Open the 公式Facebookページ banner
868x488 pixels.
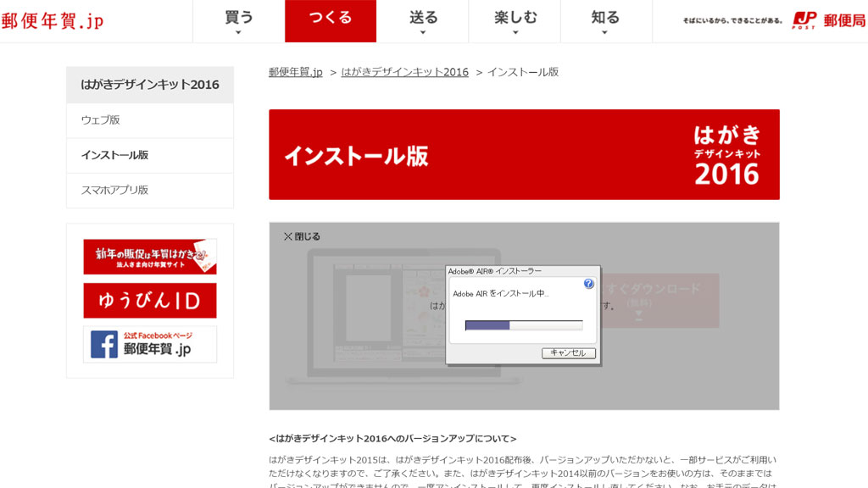(150, 345)
